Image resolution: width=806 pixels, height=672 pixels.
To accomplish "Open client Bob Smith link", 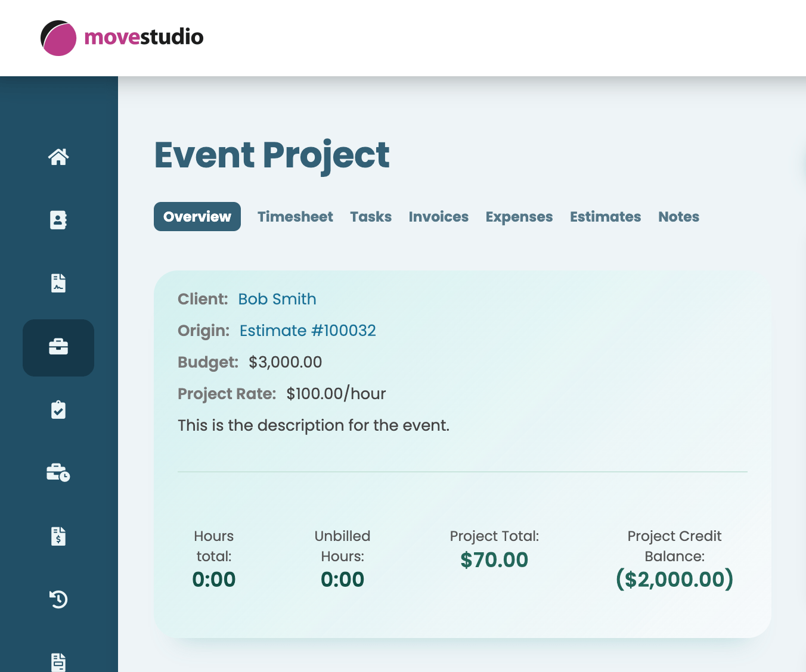I will click(277, 299).
